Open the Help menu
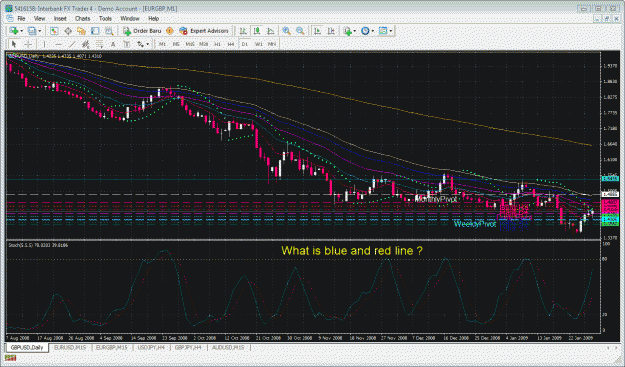625x367 pixels. coord(153,18)
